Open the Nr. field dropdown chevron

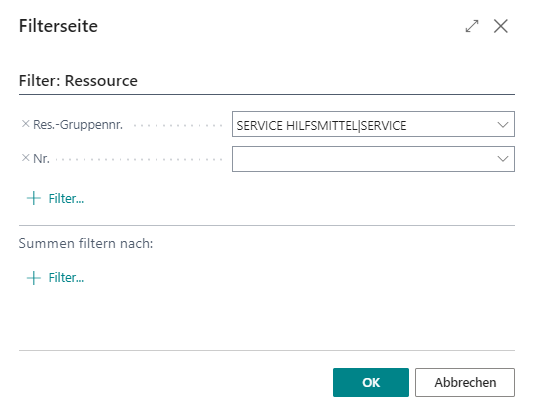pyautogui.click(x=503, y=159)
